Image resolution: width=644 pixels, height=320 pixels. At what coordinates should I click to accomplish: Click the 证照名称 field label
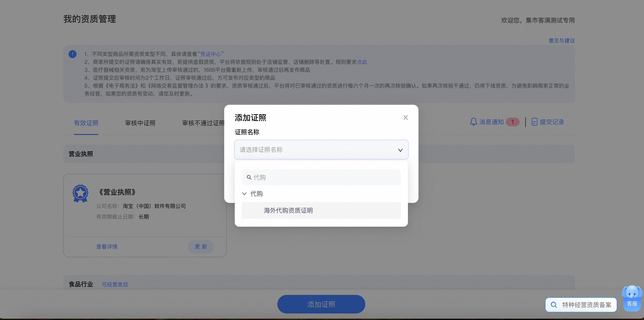pos(247,132)
